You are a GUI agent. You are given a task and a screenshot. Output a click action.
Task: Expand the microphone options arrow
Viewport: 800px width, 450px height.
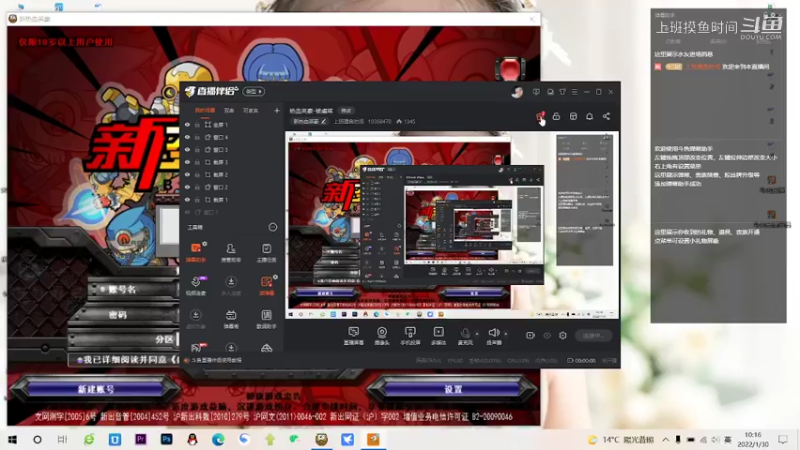click(477, 334)
